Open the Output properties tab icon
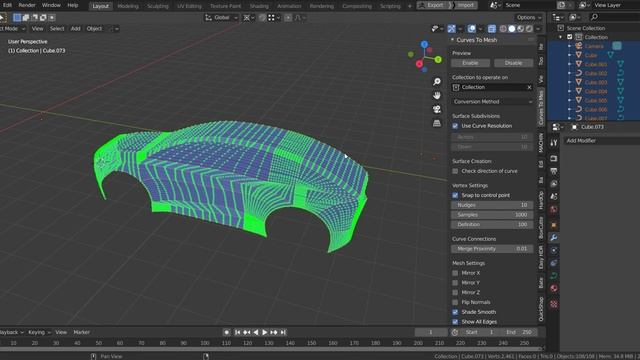This screenshot has height=360, width=640. pyautogui.click(x=553, y=171)
